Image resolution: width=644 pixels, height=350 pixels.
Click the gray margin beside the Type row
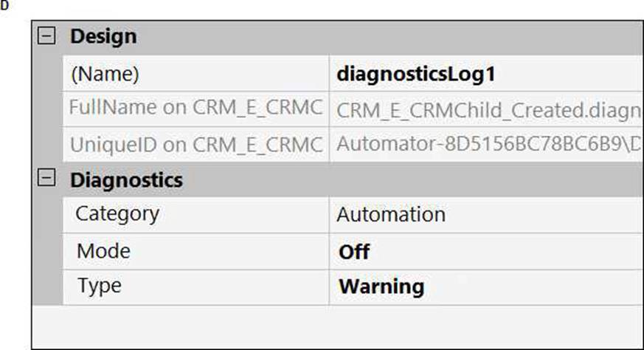[46, 286]
